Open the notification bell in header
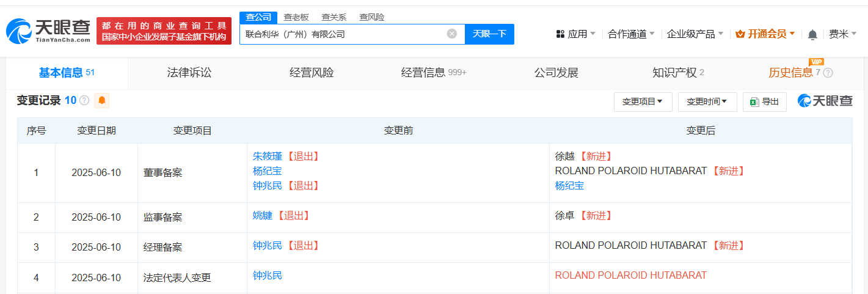Image resolution: width=868 pixels, height=294 pixels. click(812, 35)
